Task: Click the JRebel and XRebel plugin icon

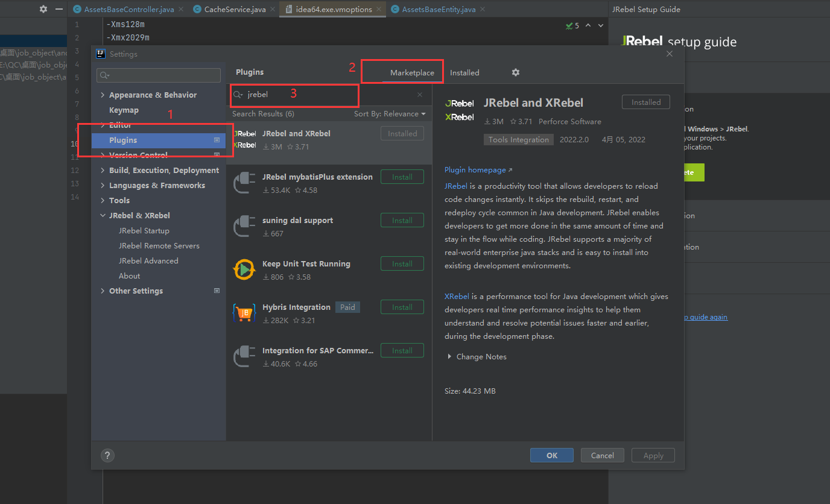Action: pyautogui.click(x=244, y=138)
